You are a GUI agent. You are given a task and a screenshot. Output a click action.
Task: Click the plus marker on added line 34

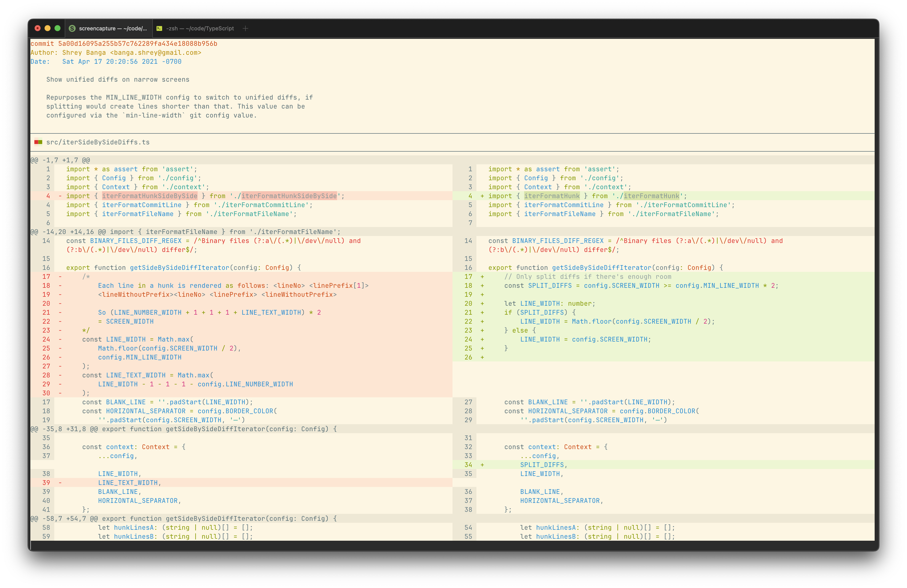pyautogui.click(x=482, y=465)
